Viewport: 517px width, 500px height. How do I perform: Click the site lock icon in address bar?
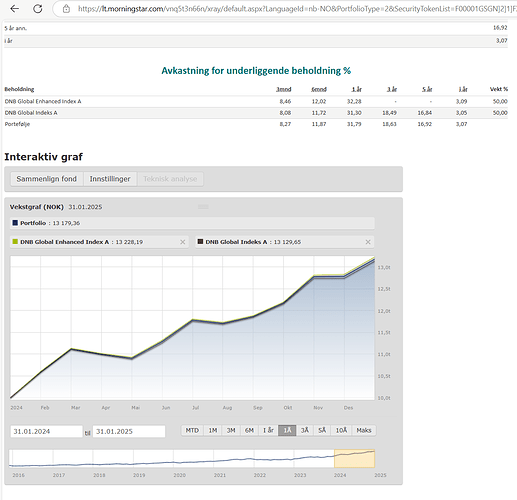pos(66,9)
